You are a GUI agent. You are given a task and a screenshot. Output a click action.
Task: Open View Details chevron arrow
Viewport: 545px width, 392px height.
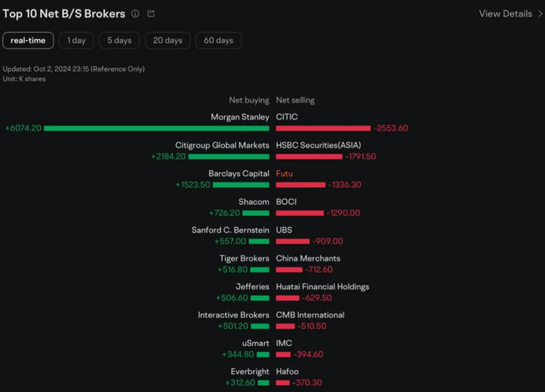(x=540, y=14)
